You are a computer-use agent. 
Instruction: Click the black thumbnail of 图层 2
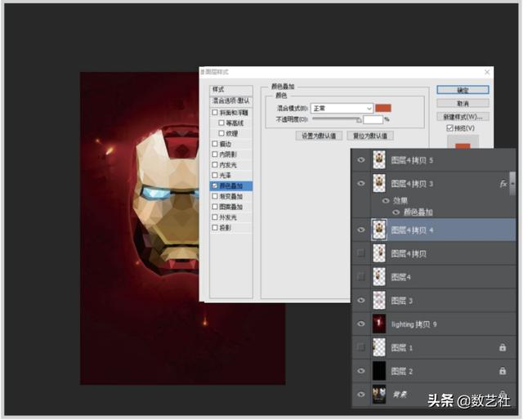(x=379, y=371)
